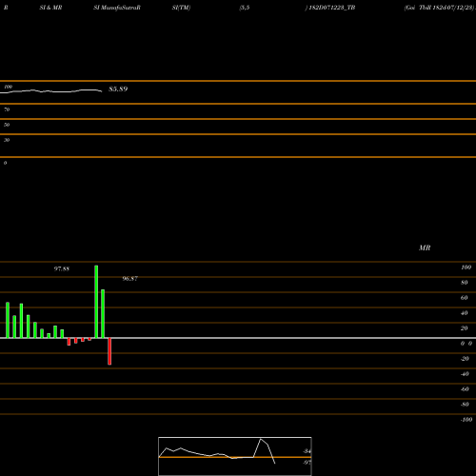Click the MR panel title label
Image resolution: width=476 pixels, height=476 pixels.
point(425,248)
